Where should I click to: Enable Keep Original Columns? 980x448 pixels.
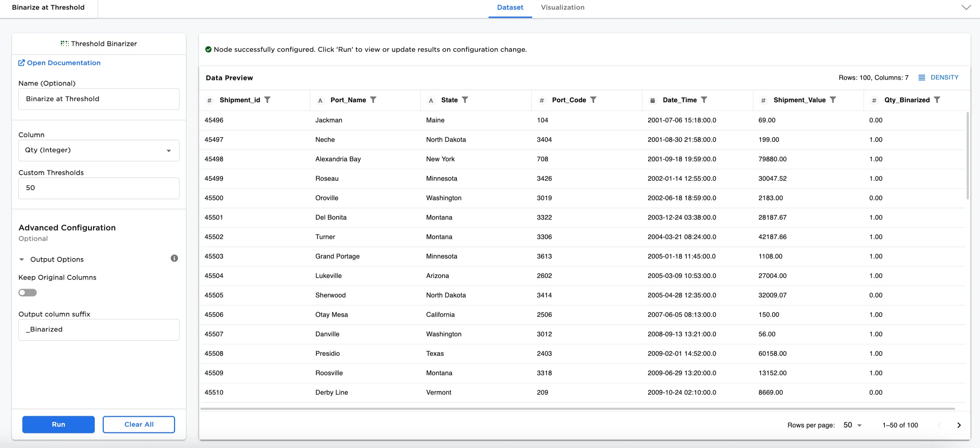click(x=28, y=292)
